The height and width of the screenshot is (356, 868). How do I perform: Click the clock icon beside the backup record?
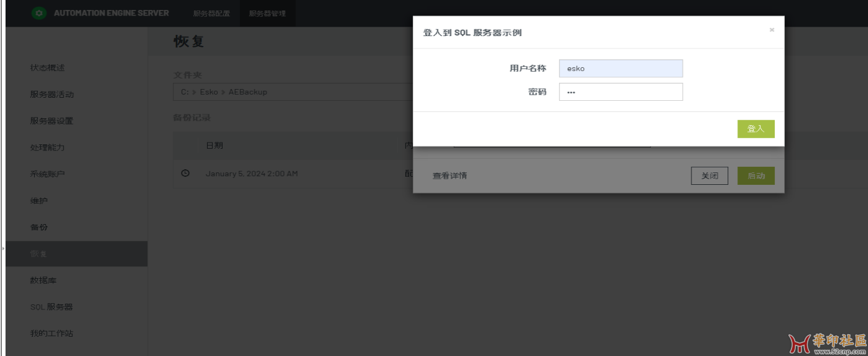click(185, 173)
